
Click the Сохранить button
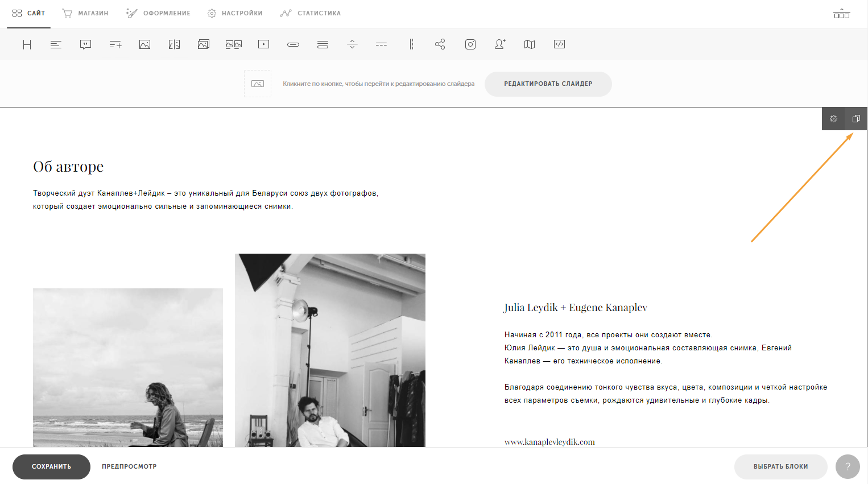tap(51, 466)
